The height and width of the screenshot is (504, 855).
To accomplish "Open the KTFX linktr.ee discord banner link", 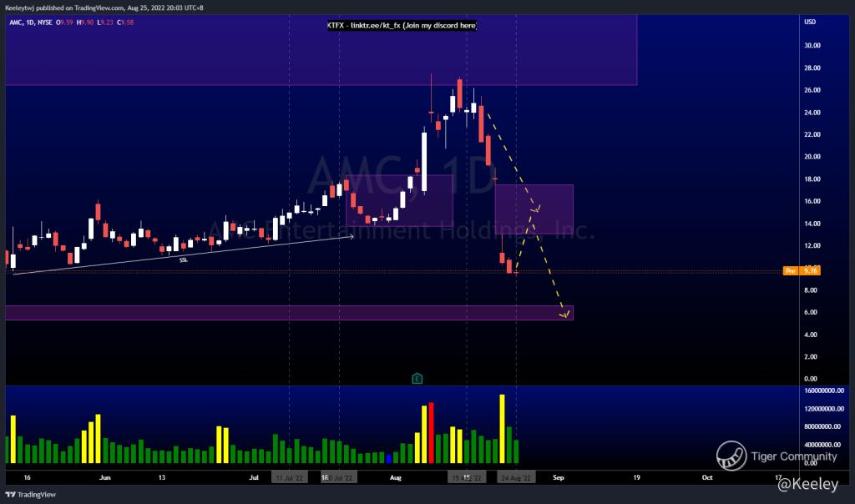I will [402, 26].
